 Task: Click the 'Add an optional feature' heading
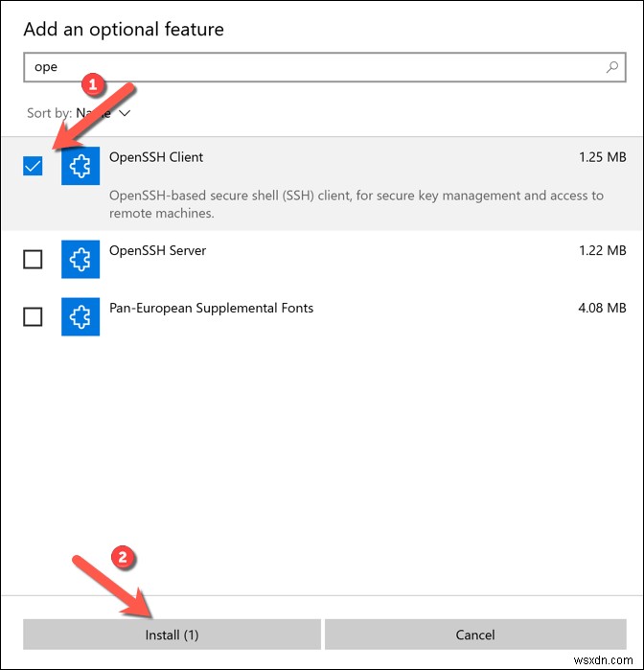[x=124, y=30]
